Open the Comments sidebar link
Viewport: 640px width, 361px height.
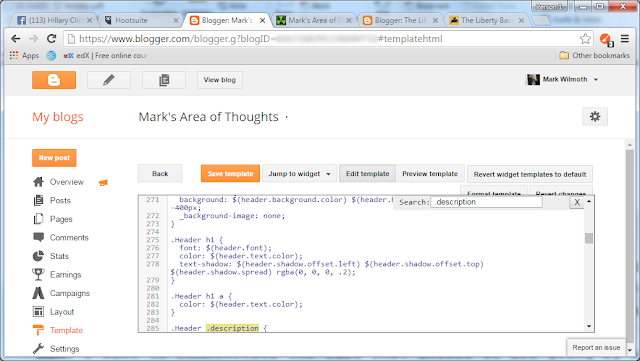click(69, 238)
